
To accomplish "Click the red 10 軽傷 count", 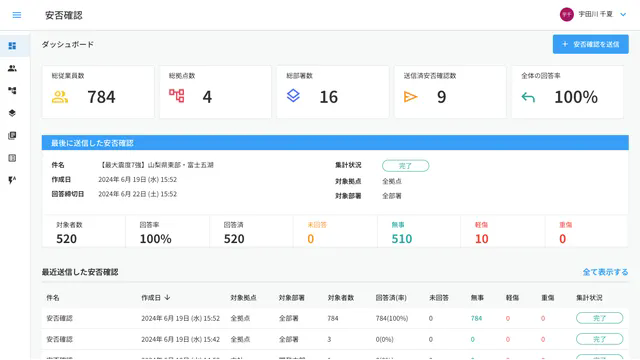I will click(x=482, y=239).
